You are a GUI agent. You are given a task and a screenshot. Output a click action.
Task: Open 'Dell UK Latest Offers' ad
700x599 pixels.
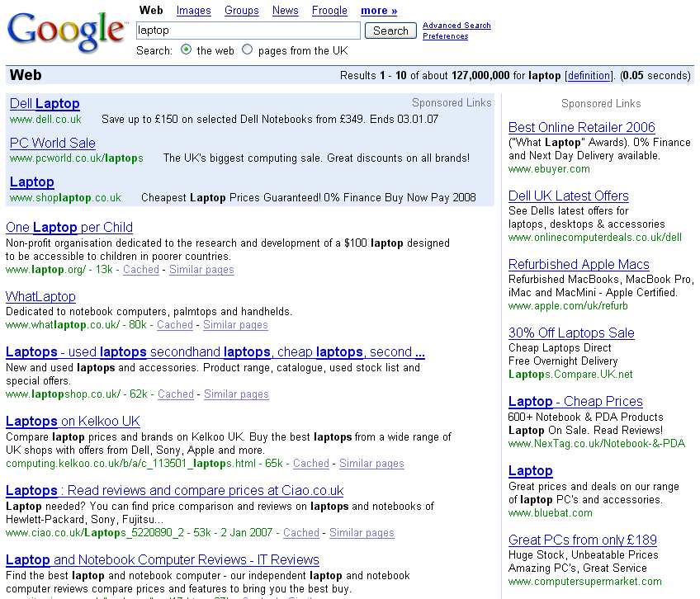pos(568,196)
